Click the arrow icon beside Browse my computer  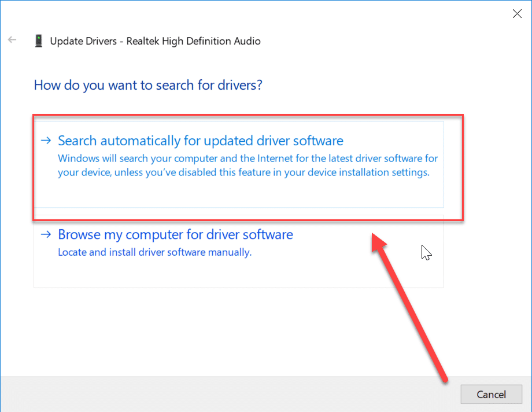tap(46, 235)
